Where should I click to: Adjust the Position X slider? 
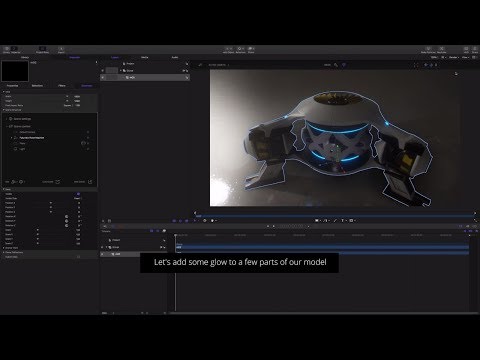click(x=51, y=203)
